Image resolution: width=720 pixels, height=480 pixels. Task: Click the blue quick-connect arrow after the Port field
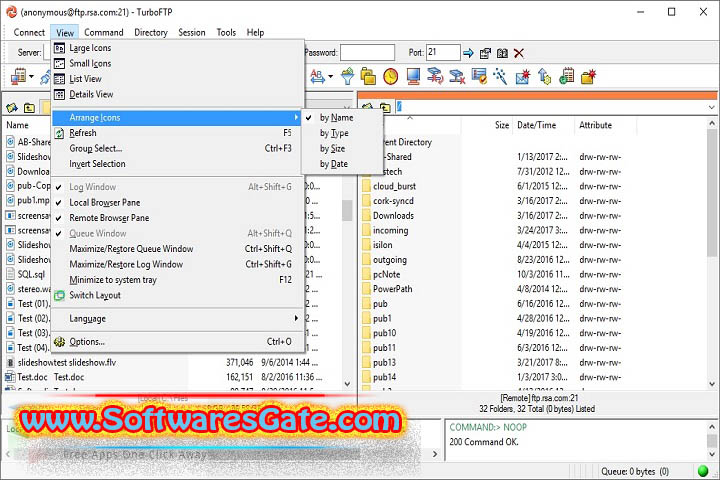(468, 53)
